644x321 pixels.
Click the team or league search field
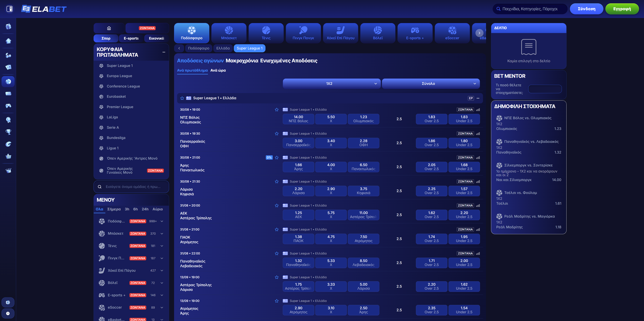(x=131, y=187)
